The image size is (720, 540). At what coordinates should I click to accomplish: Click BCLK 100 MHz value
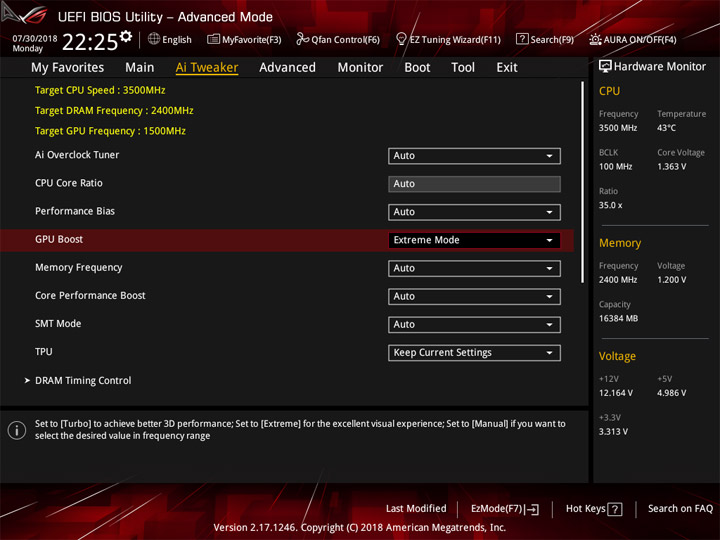pyautogui.click(x=615, y=167)
